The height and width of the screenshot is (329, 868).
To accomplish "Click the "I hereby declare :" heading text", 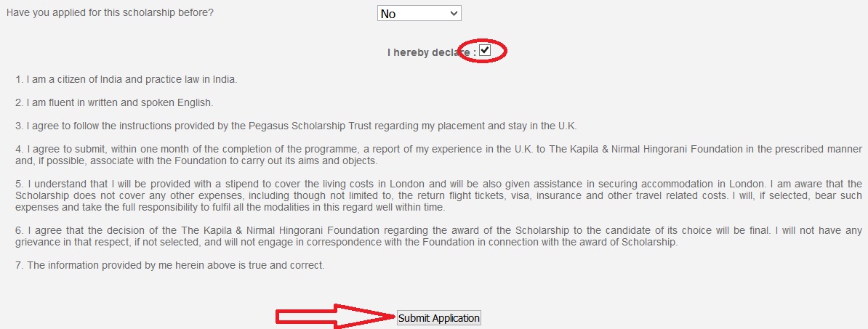I will [431, 52].
